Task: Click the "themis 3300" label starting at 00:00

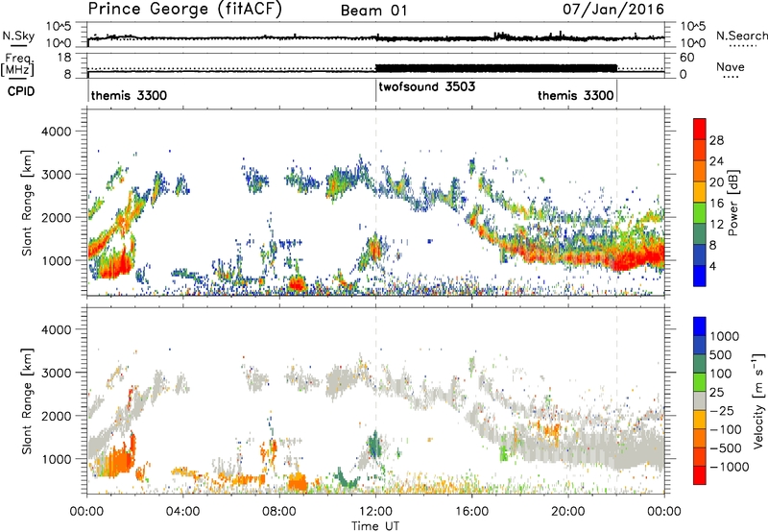Action: tap(129, 95)
